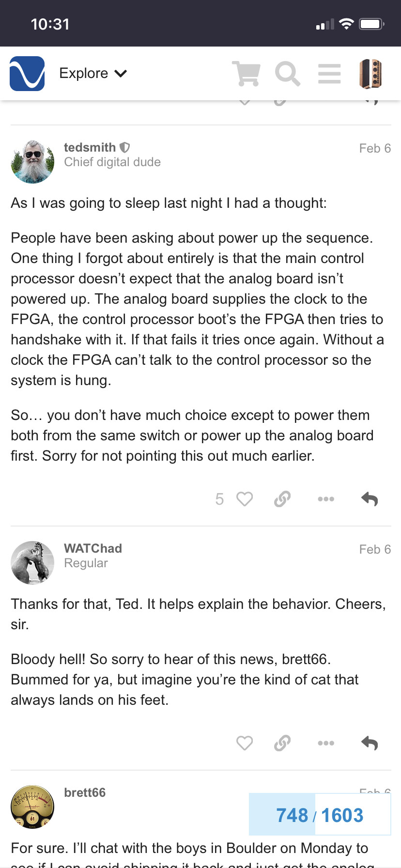This screenshot has height=868, width=401.
Task: Expand the Explore dropdown
Action: tap(93, 74)
